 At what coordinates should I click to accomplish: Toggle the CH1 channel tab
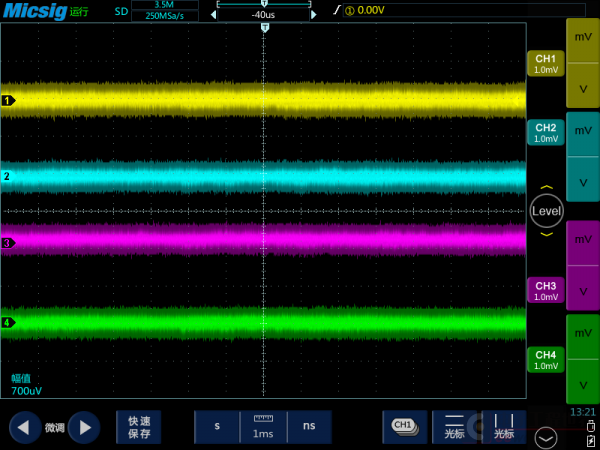click(545, 63)
